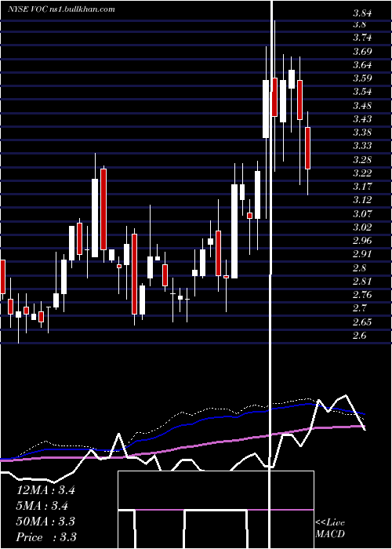Click the 3.12 price axis label
Viewport: 392px width, 549px height.
click(362, 200)
